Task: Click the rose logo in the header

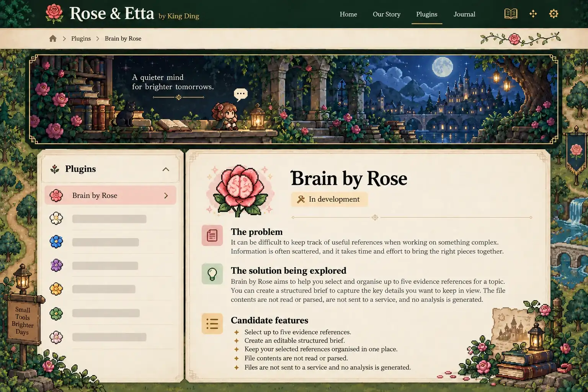Action: [54, 14]
